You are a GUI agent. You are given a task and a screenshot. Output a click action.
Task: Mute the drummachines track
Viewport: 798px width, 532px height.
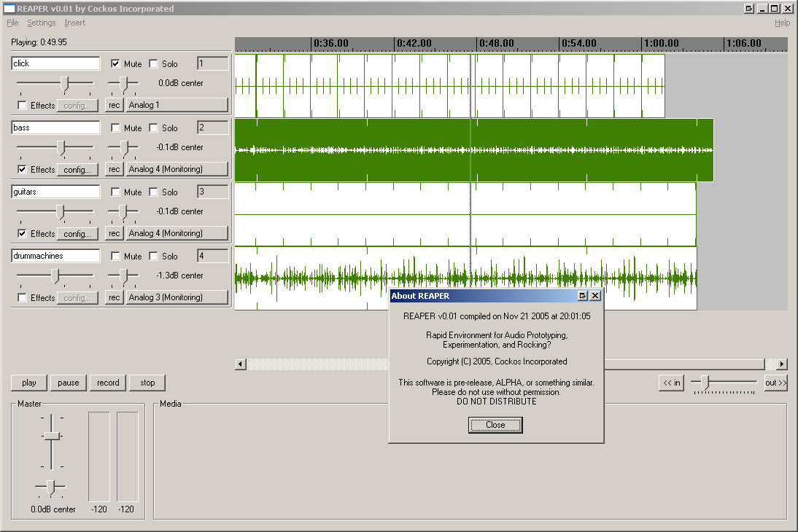pyautogui.click(x=115, y=256)
